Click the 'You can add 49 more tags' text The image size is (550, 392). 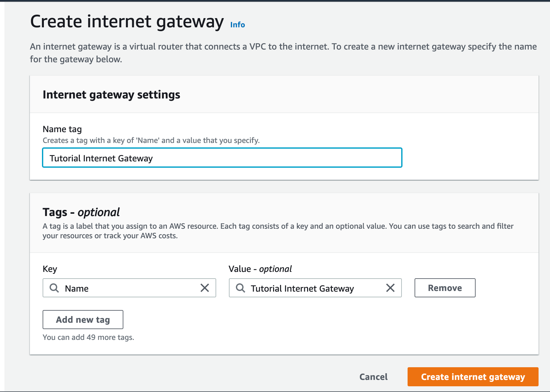pos(88,337)
